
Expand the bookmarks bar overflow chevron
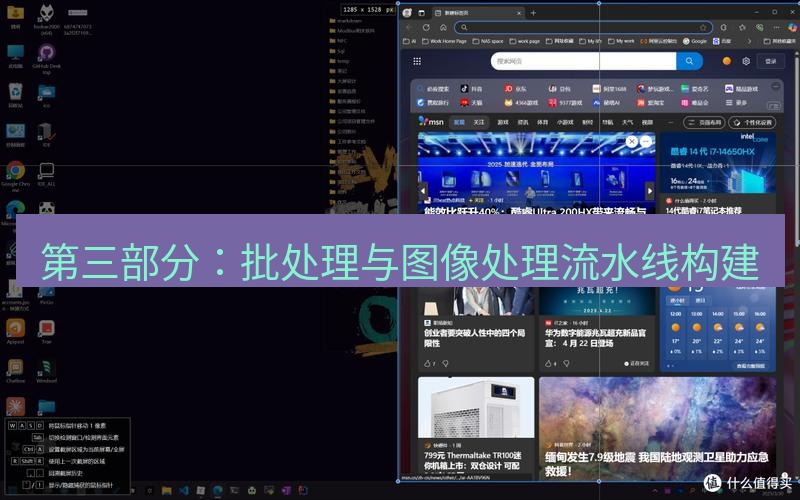click(x=749, y=41)
